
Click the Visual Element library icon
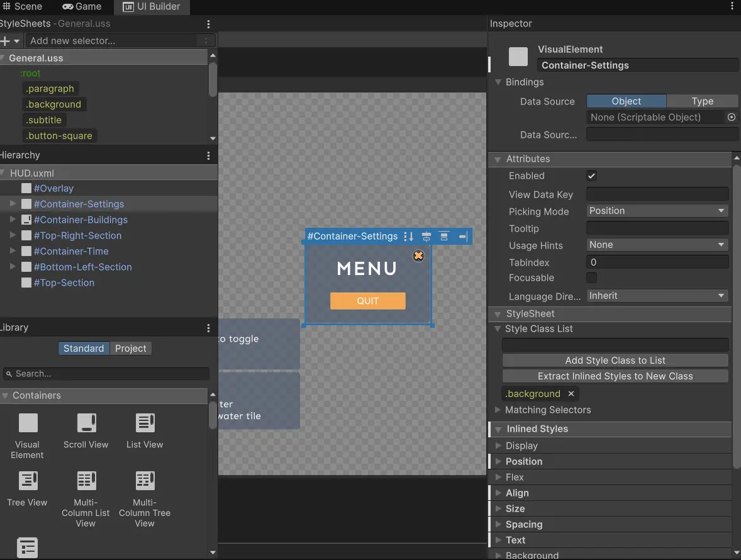coord(28,422)
